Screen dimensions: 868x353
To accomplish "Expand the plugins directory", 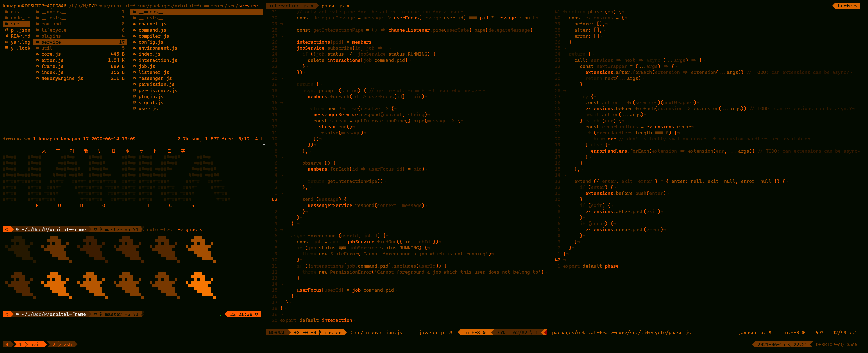I will click(51, 36).
